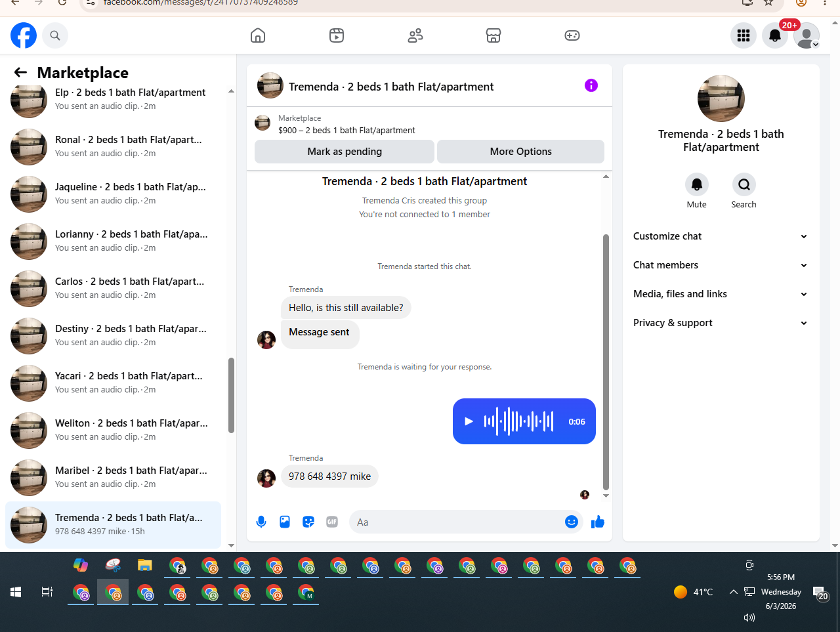Open the Destiny conversation

pyautogui.click(x=113, y=336)
